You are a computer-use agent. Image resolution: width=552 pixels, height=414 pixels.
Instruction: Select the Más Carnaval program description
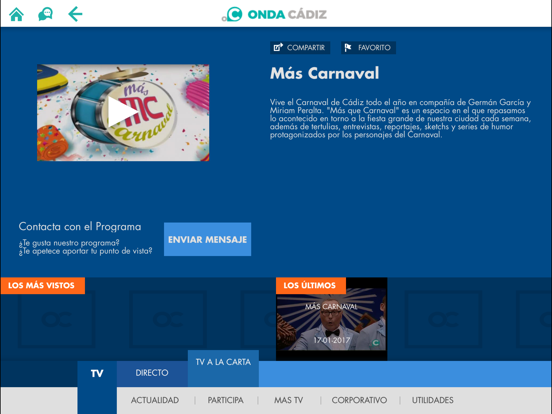400,118
